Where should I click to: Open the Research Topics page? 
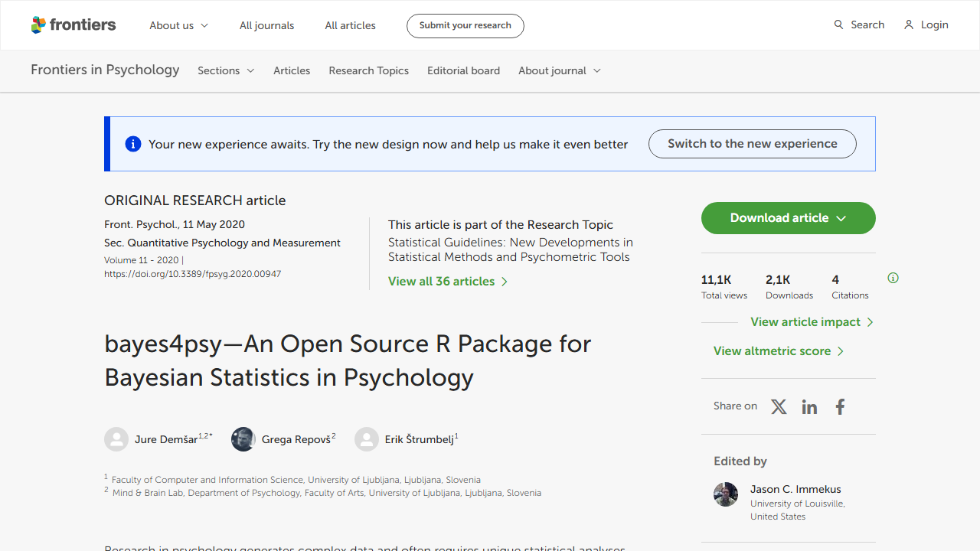pos(369,70)
